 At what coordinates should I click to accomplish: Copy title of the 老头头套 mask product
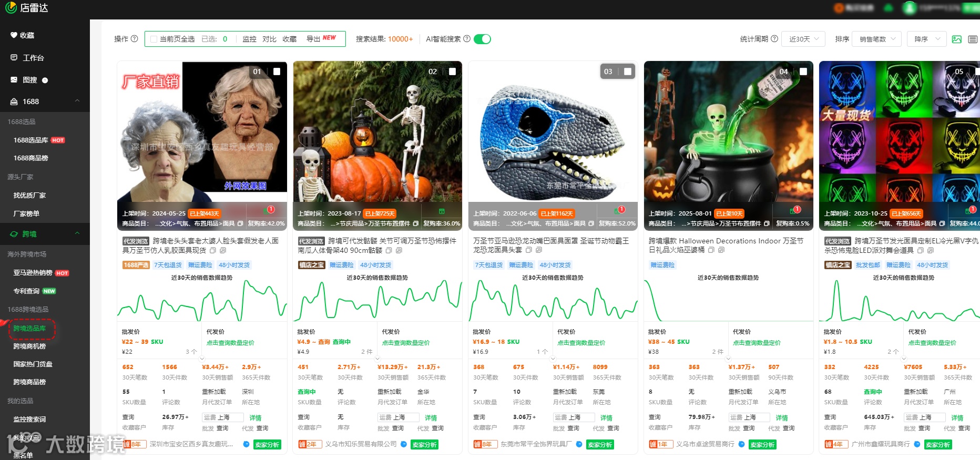213,250
